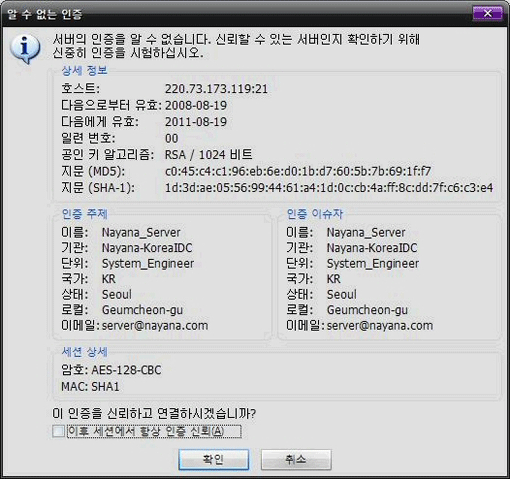Click the MAC: SHA1 line
Image resolution: width=510 pixels, height=479 pixels.
[90, 387]
